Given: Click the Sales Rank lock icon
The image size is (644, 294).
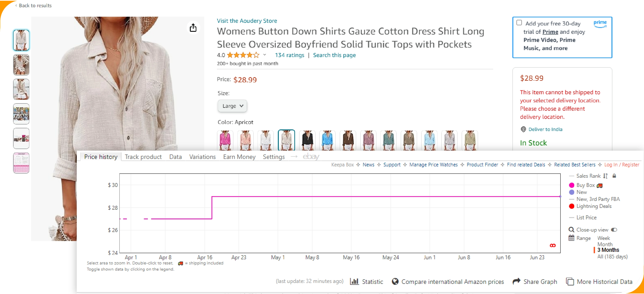Looking at the screenshot, I should [x=614, y=176].
